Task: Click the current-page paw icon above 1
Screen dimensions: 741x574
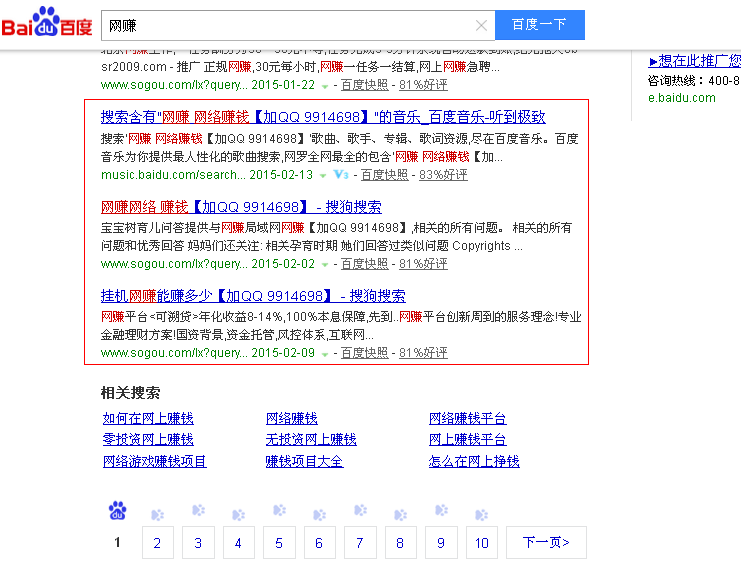Action: coord(117,512)
